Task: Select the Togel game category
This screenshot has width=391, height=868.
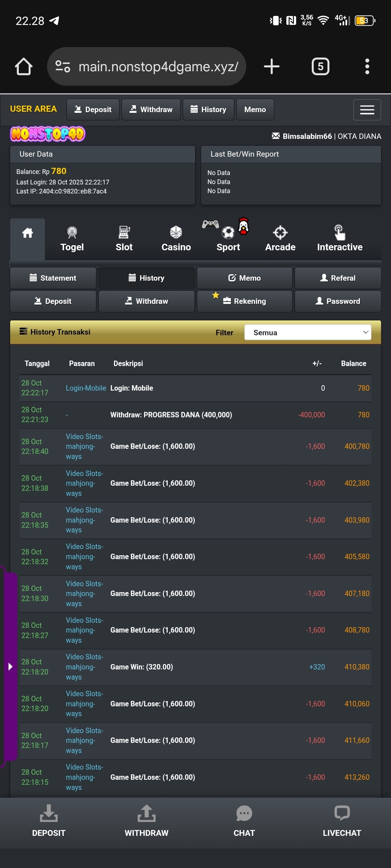Action: (x=72, y=239)
